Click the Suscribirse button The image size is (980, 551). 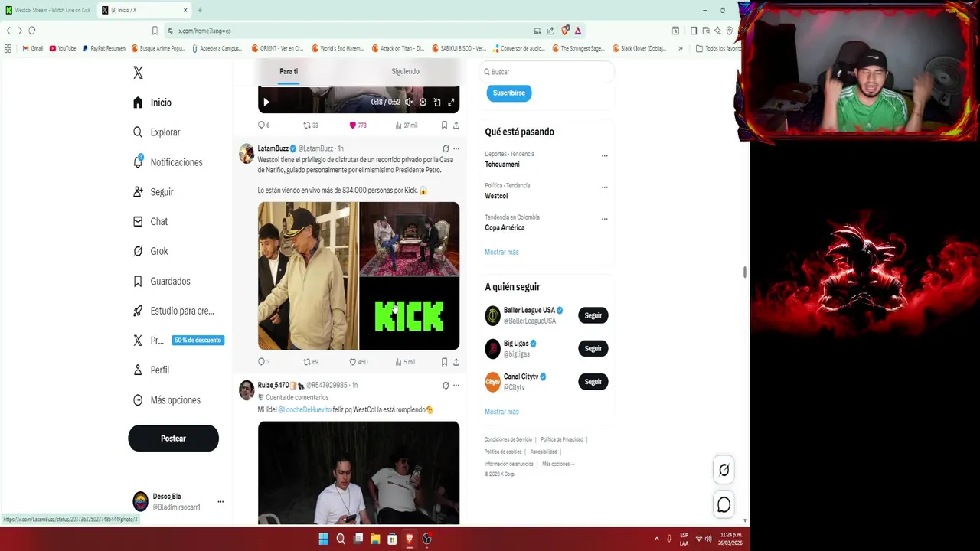pyautogui.click(x=509, y=93)
